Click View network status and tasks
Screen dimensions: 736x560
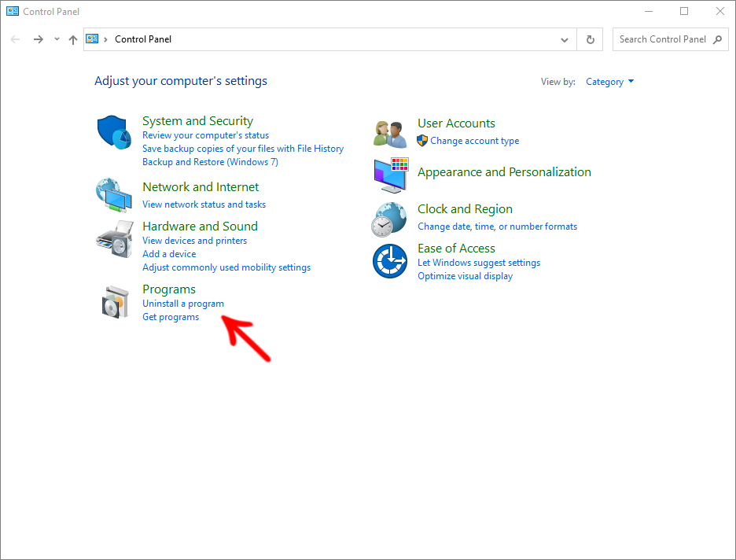pos(204,204)
